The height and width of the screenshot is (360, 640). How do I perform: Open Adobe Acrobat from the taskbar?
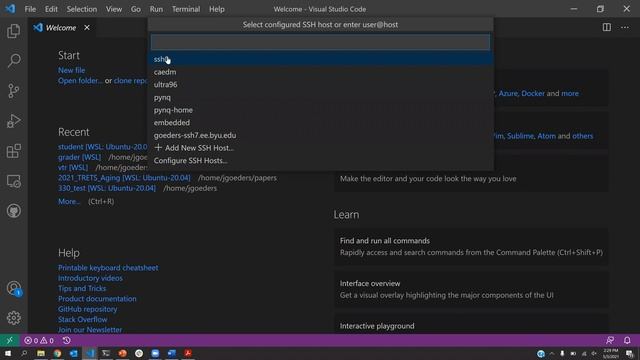point(188,353)
